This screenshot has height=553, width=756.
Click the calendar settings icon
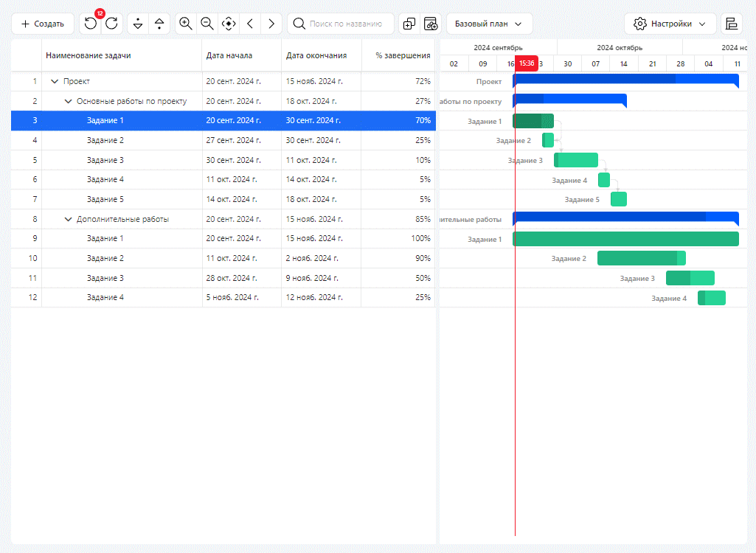tap(431, 24)
